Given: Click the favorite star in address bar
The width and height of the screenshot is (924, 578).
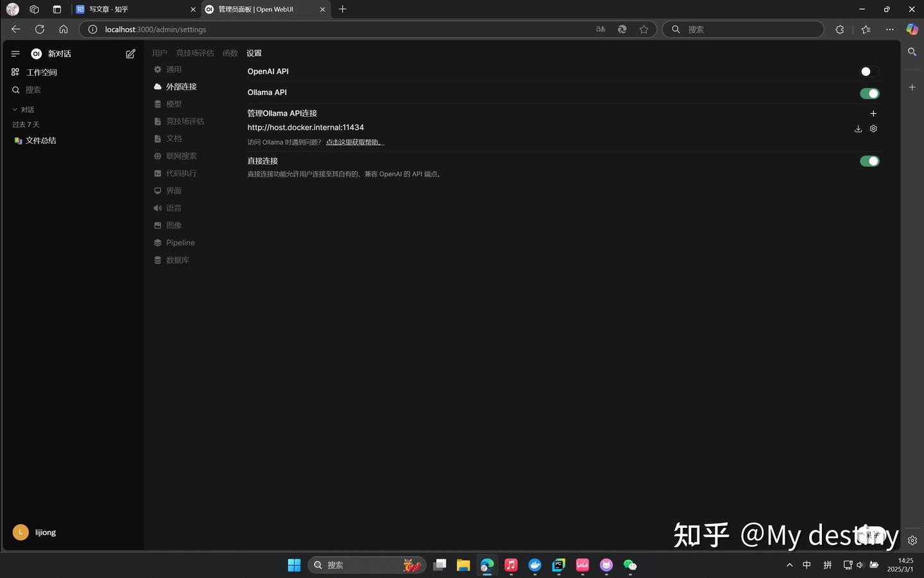Looking at the screenshot, I should coord(644,30).
